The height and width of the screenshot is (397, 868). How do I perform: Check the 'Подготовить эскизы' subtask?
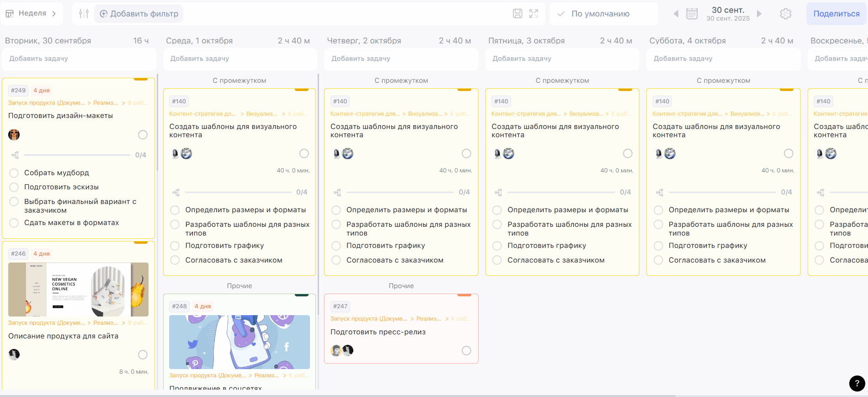[x=14, y=187]
